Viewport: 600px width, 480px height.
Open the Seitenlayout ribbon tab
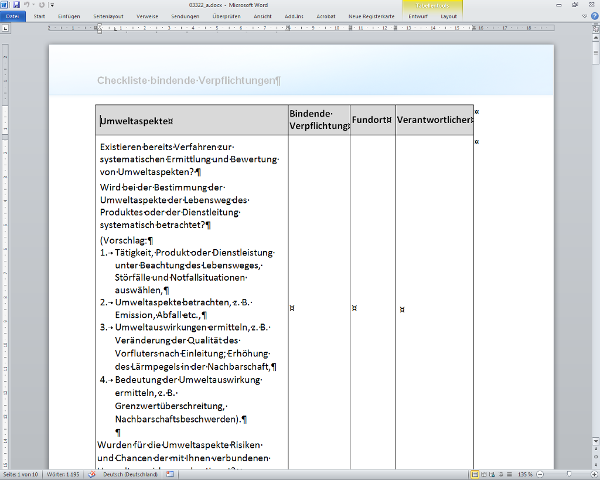click(108, 17)
